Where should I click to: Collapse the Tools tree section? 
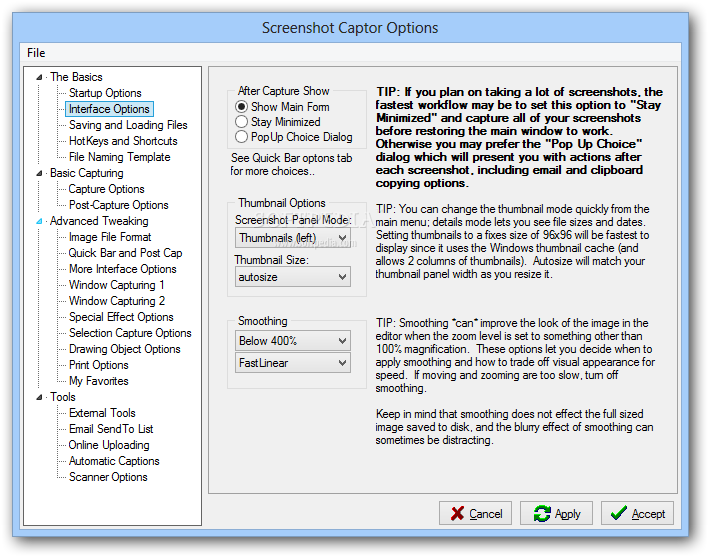[x=39, y=397]
